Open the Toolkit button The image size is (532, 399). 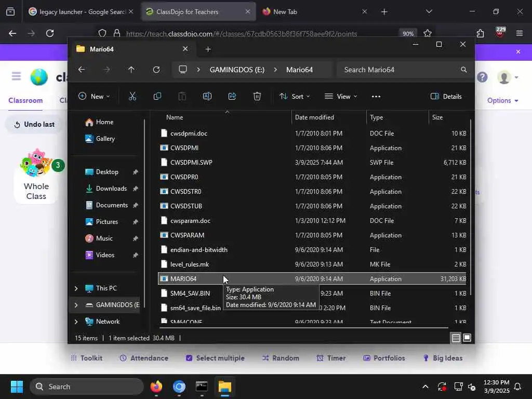[x=87, y=358]
